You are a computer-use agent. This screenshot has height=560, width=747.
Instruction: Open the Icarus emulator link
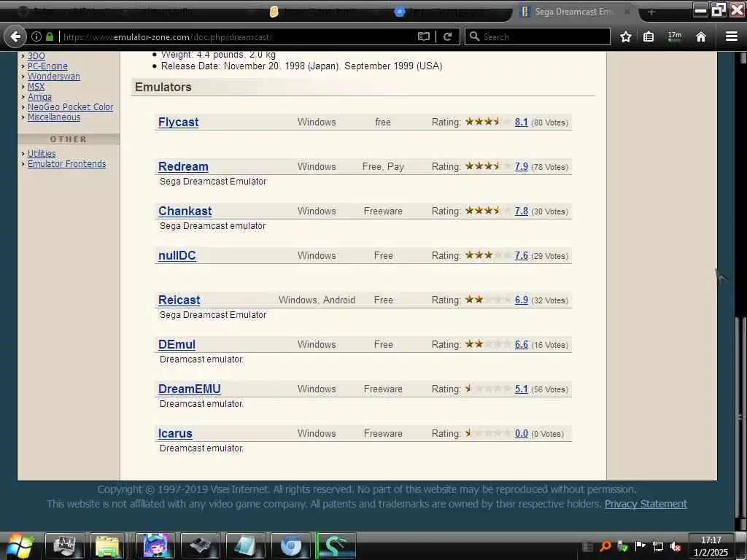pos(175,433)
